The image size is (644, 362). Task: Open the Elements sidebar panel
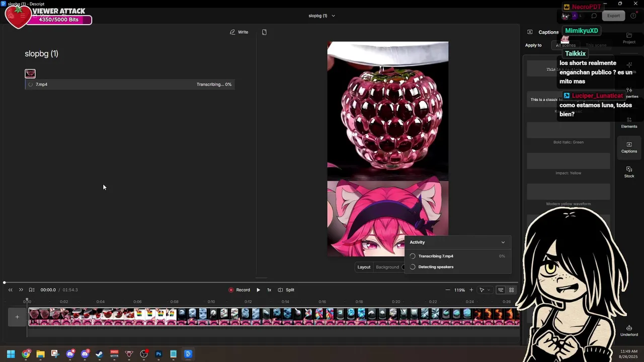629,123
